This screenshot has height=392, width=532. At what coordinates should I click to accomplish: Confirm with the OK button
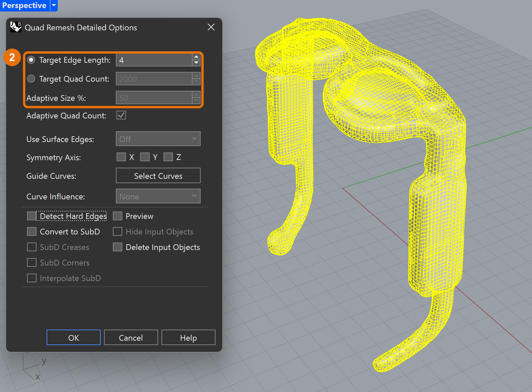pyautogui.click(x=74, y=337)
